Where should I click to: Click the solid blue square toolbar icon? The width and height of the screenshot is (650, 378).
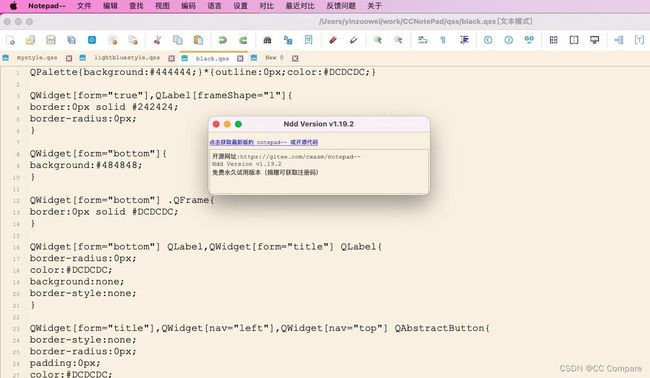click(92, 40)
